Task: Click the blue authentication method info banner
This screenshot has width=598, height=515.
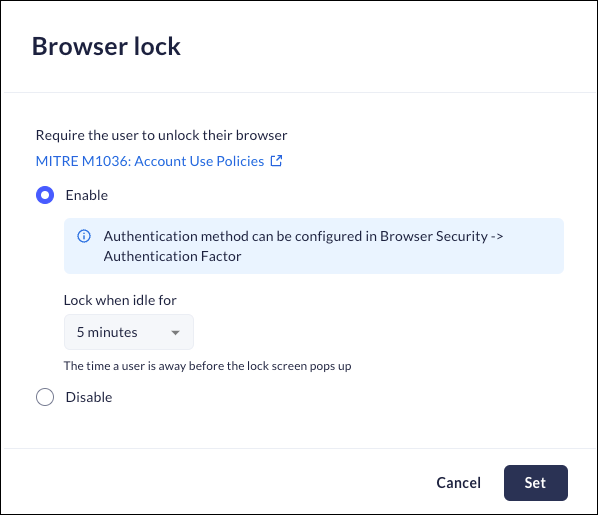Action: click(314, 246)
